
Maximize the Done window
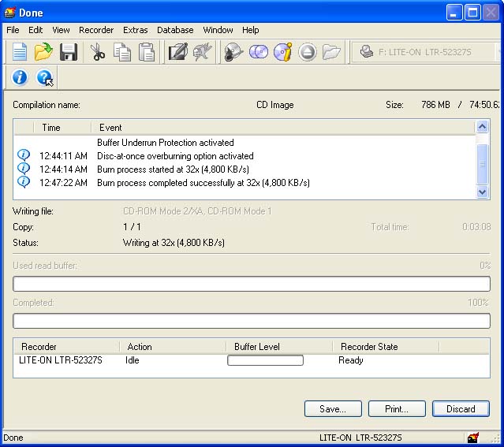(472, 13)
